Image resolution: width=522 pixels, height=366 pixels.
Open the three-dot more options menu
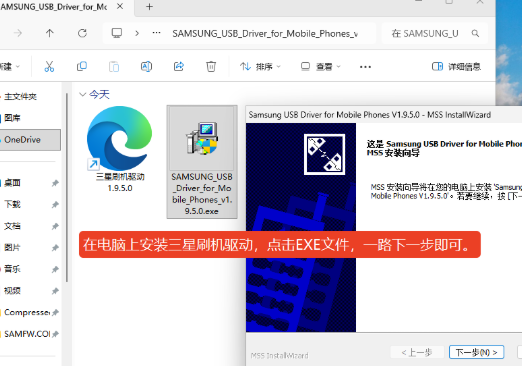click(365, 67)
